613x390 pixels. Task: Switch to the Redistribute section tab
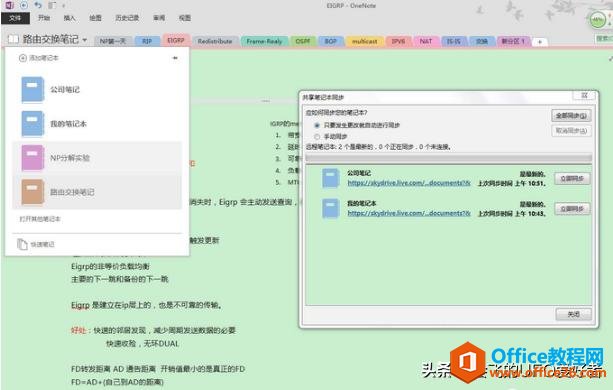215,41
